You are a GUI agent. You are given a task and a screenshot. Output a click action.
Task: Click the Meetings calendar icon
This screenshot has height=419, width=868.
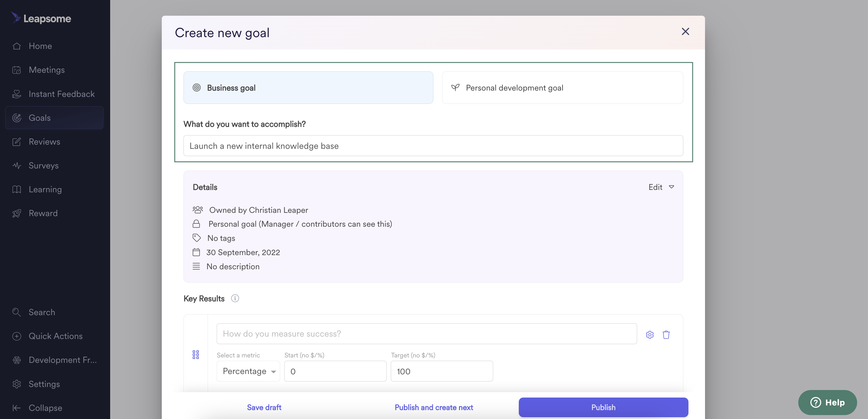pyautogui.click(x=17, y=70)
